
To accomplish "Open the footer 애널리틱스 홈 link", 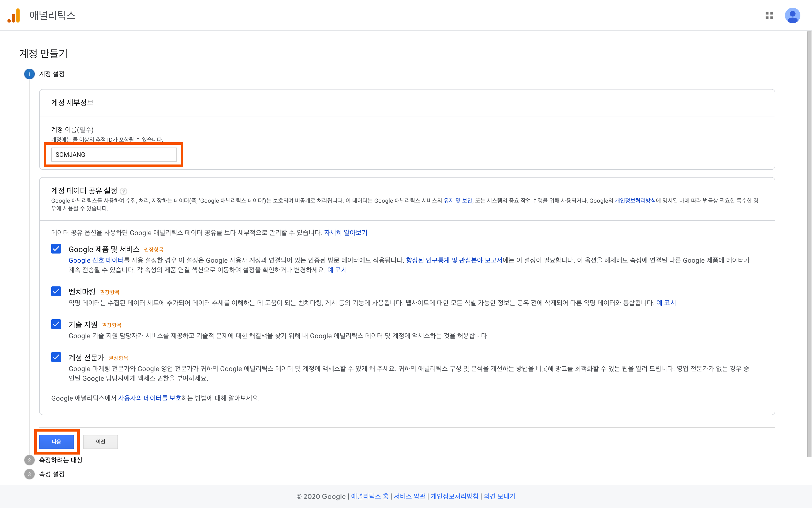I will 370,496.
